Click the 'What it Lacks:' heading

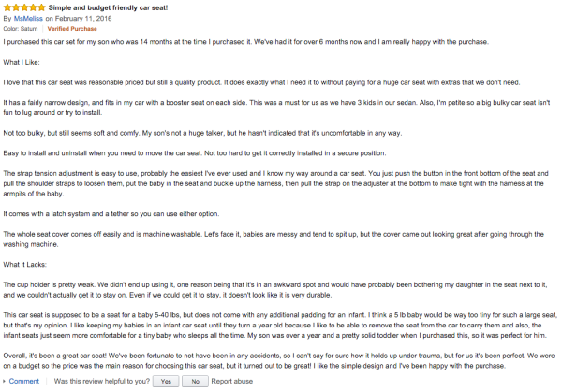tap(24, 265)
